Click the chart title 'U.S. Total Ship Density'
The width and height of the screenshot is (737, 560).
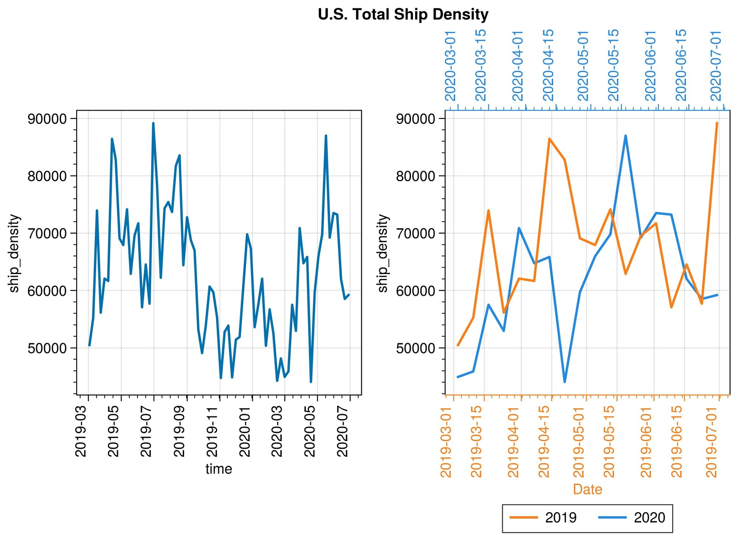[403, 14]
